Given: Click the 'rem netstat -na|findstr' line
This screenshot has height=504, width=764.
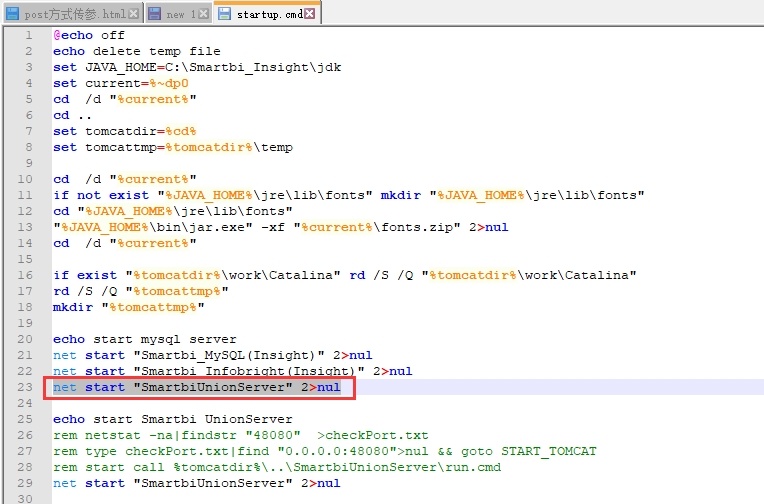Looking at the screenshot, I should click(240, 435).
